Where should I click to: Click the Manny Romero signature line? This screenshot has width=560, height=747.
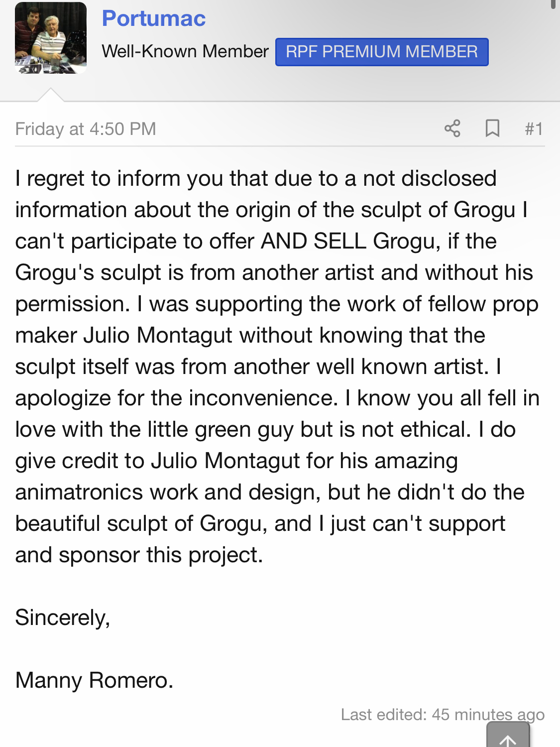[95, 680]
